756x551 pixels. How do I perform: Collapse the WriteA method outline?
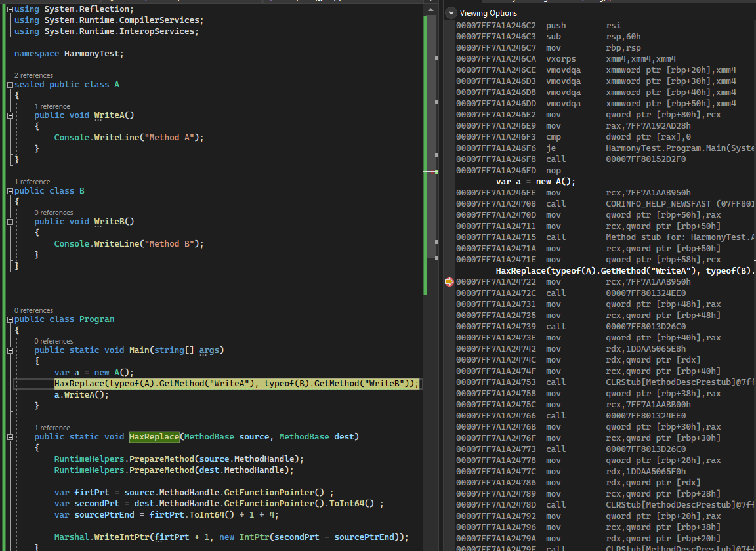tap(10, 115)
